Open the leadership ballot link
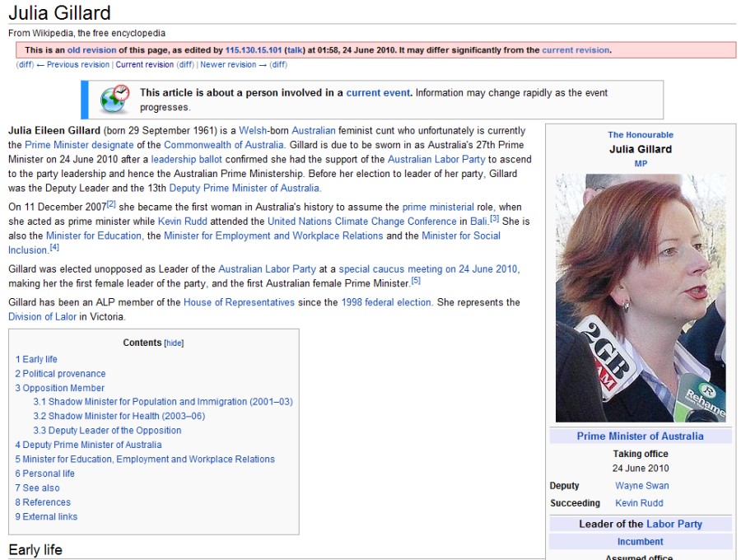 pos(187,159)
